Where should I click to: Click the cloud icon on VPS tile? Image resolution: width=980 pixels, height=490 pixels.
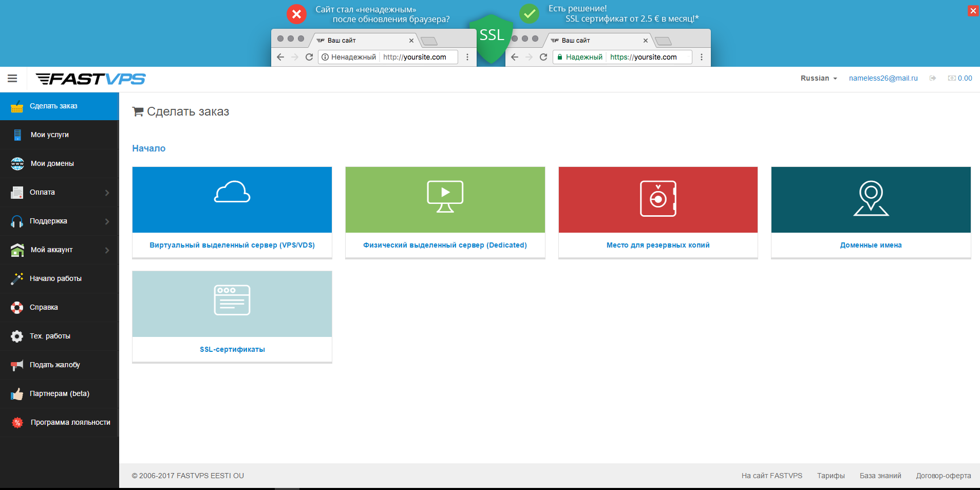232,192
